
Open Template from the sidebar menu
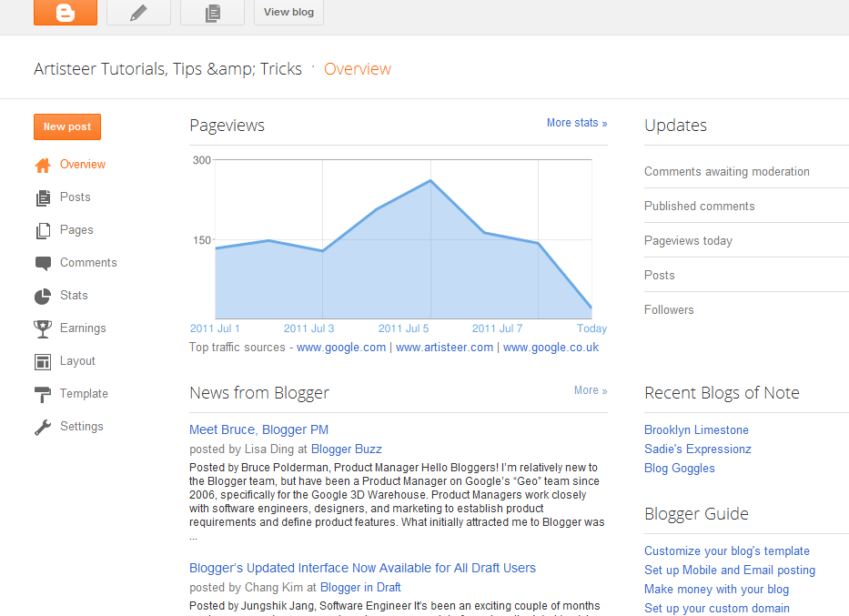click(84, 393)
